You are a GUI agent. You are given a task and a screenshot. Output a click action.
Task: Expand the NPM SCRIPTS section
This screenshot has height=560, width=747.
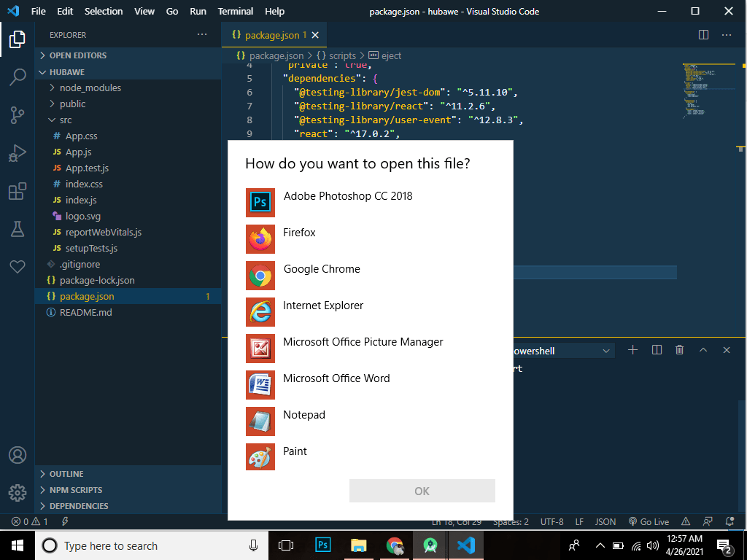tap(76, 490)
